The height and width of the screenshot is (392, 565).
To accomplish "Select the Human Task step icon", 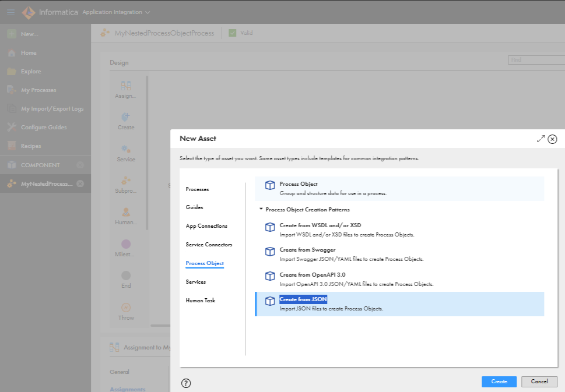I will pyautogui.click(x=126, y=212).
